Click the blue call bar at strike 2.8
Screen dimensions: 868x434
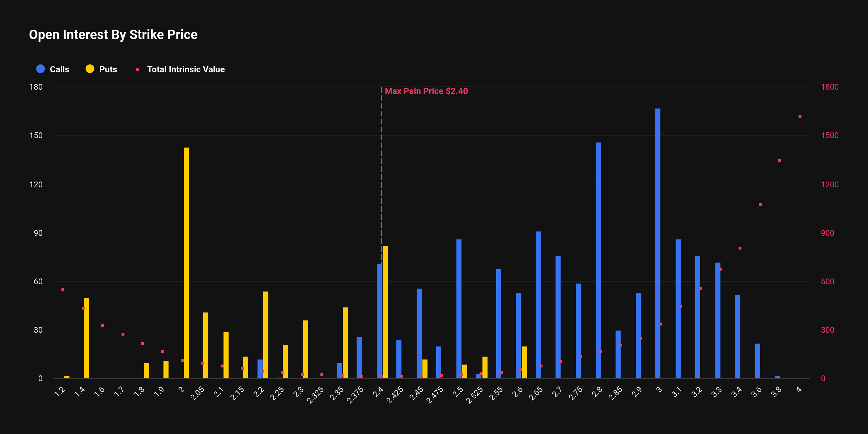point(599,260)
